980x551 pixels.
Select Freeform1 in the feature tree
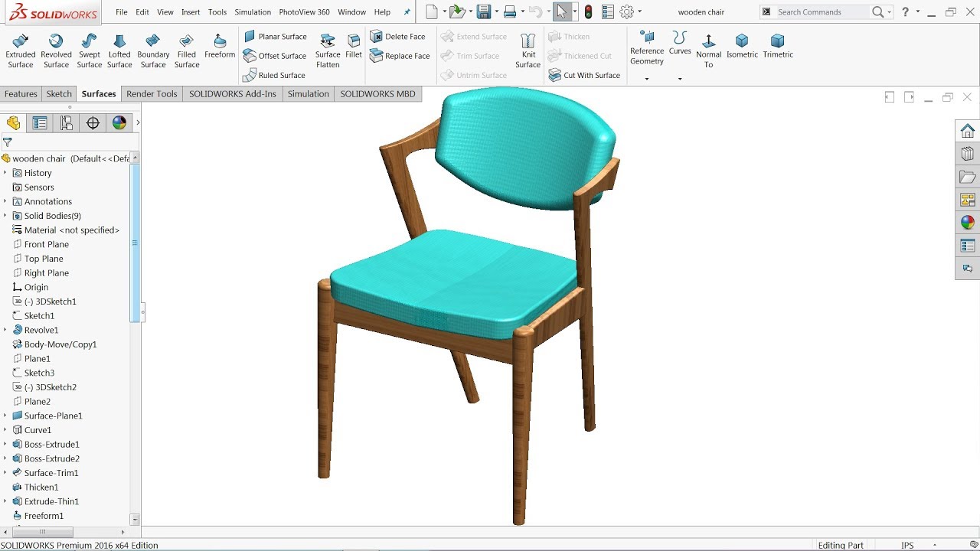(x=44, y=516)
